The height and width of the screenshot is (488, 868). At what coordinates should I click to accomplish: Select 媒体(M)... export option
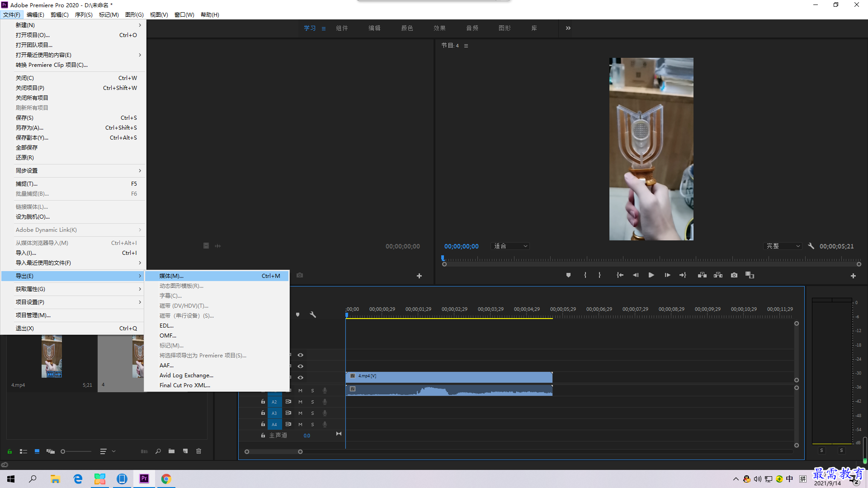(217, 276)
